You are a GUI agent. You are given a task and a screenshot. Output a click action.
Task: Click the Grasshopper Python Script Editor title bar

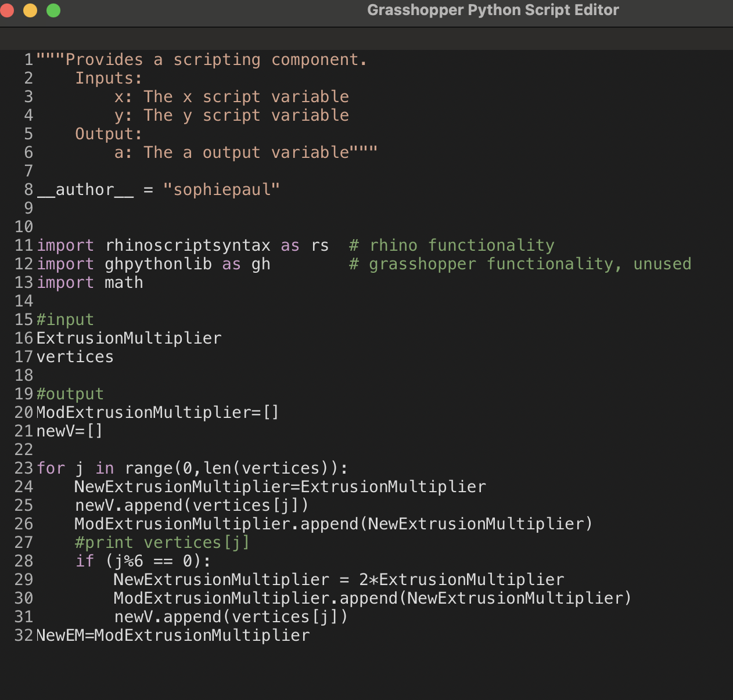(493, 10)
